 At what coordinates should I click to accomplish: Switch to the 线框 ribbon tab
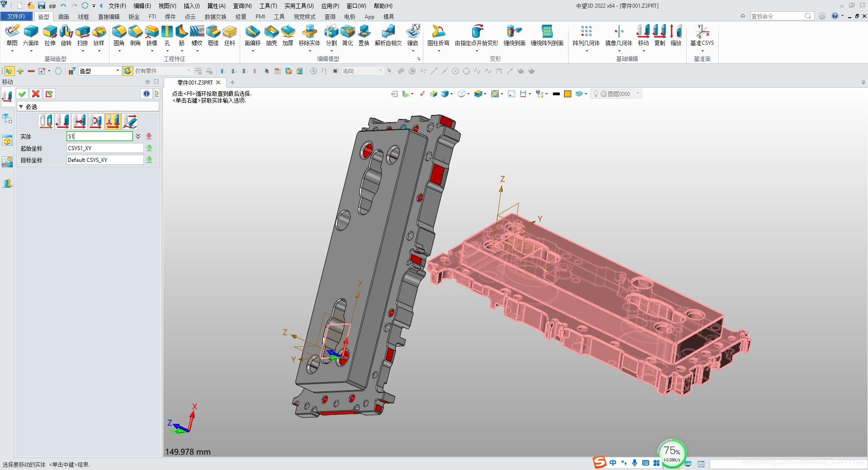[83, 17]
